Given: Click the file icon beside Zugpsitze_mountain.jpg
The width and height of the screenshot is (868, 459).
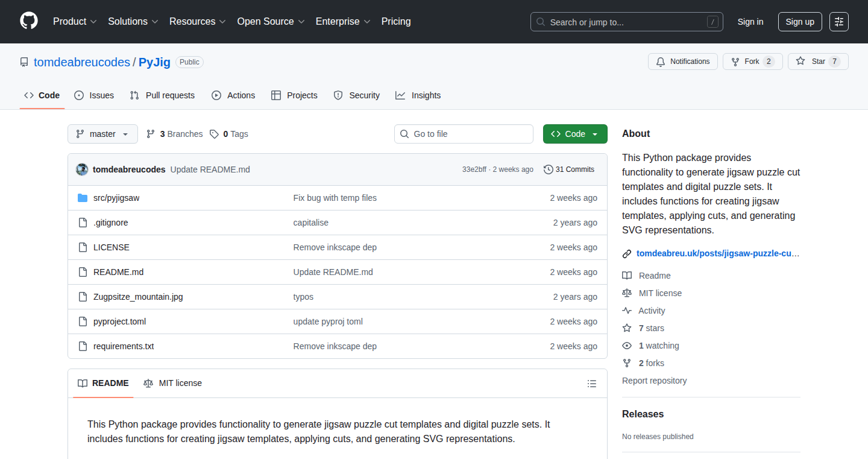Looking at the screenshot, I should point(83,297).
